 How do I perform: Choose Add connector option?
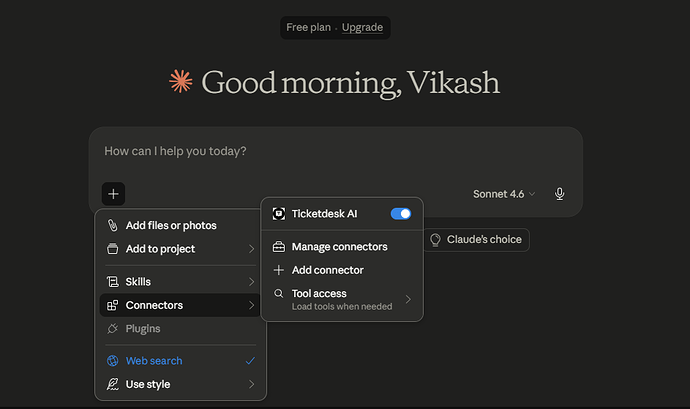pos(342,270)
